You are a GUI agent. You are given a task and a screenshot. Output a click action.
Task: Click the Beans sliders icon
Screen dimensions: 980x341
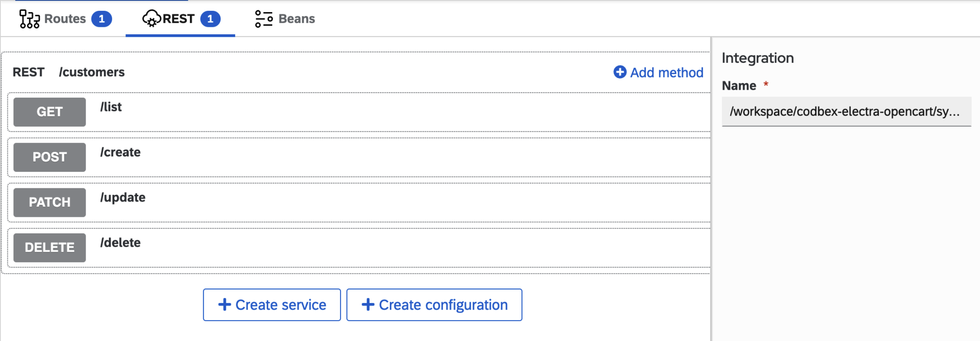[x=264, y=19]
